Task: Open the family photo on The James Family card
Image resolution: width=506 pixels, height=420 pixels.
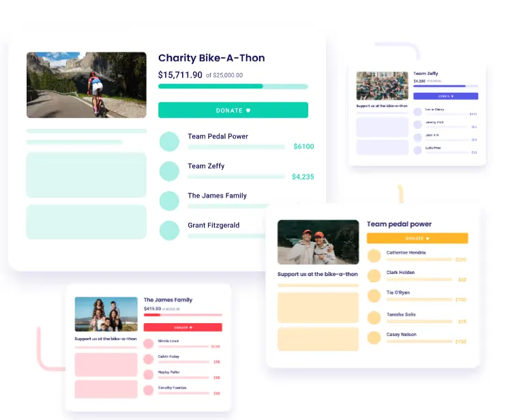Action: [x=106, y=314]
